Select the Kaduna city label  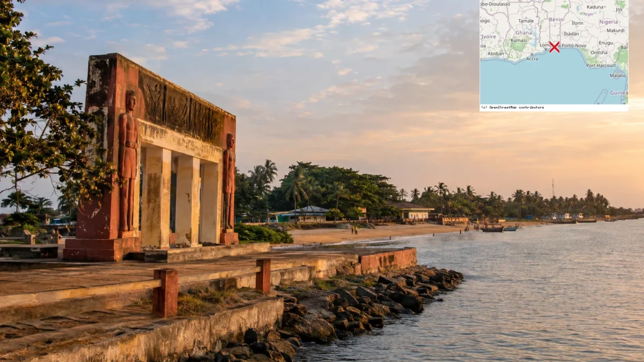click(595, 7)
